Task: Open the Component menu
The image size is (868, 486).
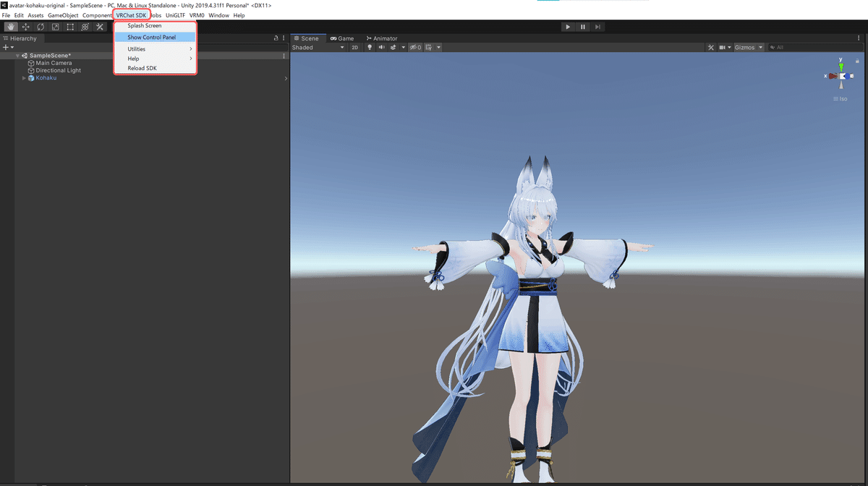Action: tap(97, 15)
